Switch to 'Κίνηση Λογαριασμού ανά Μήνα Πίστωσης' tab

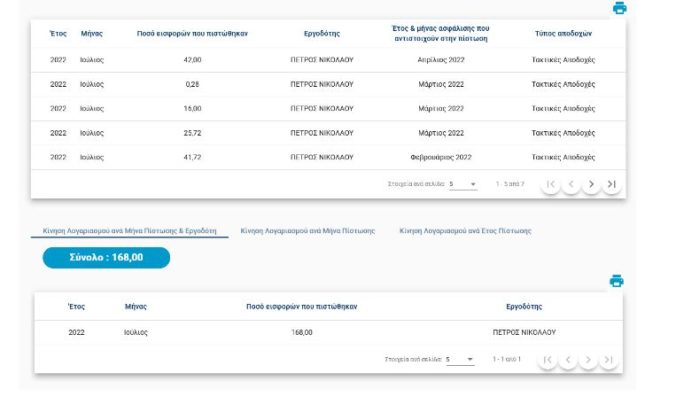(308, 231)
